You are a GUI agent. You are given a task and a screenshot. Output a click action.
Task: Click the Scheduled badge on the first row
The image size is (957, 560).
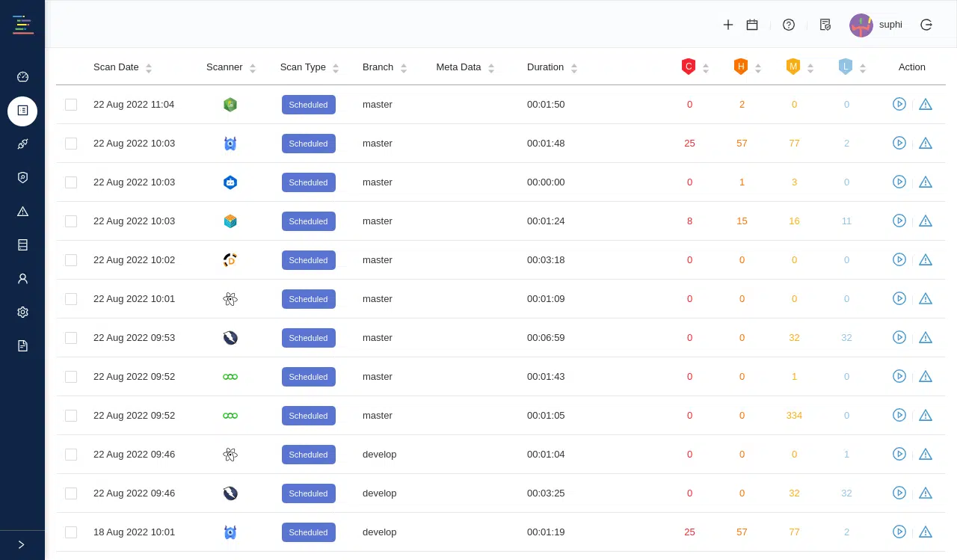[308, 105]
